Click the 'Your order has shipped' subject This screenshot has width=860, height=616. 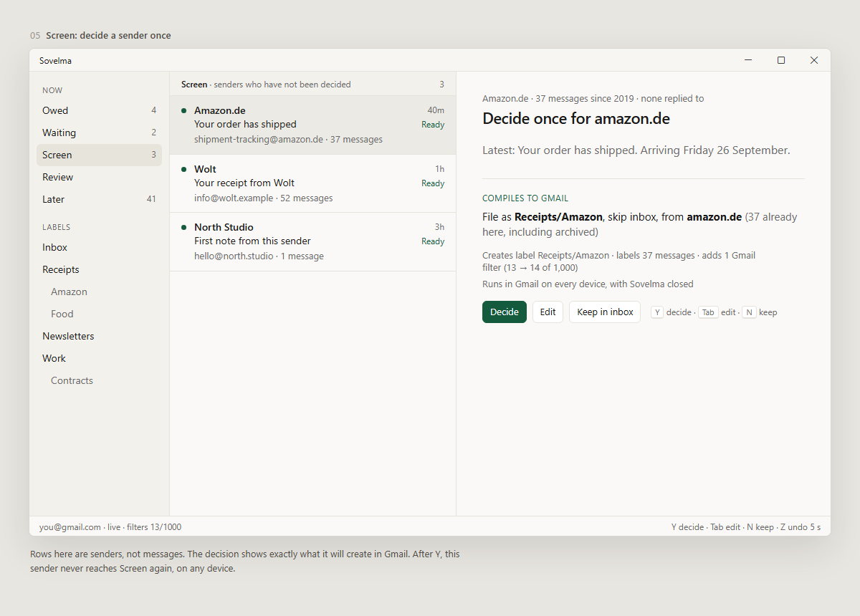pos(245,124)
